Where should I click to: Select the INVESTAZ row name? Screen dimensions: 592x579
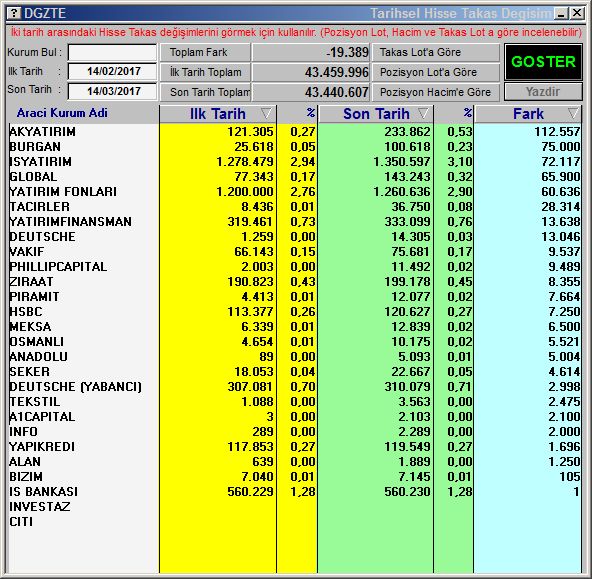click(40, 507)
